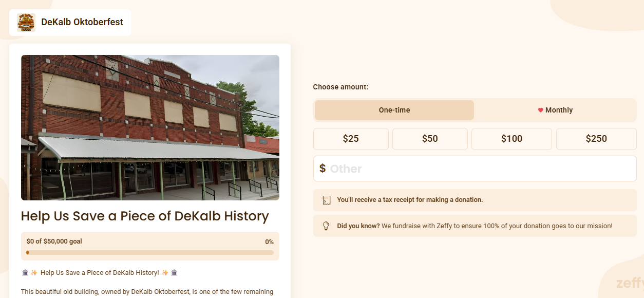Open the historic brick building photo
This screenshot has height=298, width=644.
coord(150,127)
